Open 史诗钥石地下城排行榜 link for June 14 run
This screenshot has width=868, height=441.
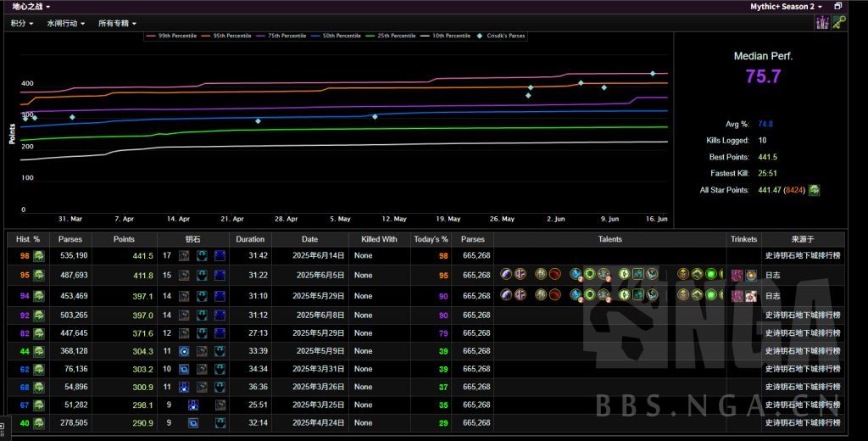tap(803, 255)
